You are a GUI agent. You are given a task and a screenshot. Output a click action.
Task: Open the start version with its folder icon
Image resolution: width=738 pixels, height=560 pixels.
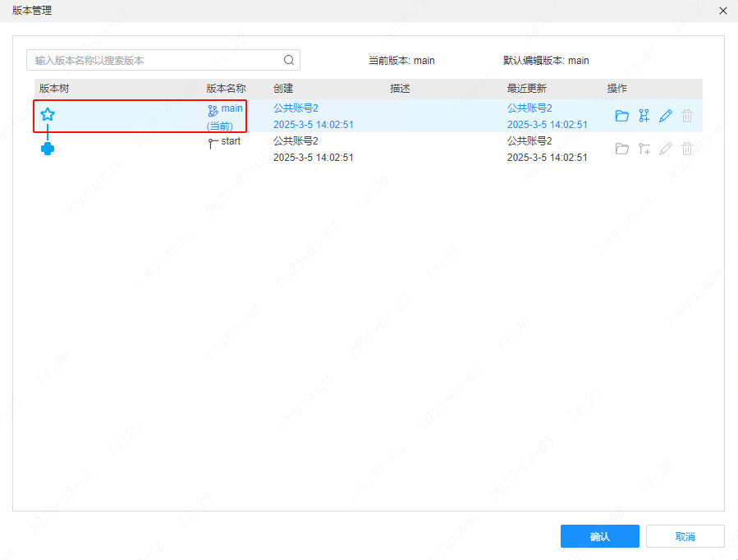point(621,148)
